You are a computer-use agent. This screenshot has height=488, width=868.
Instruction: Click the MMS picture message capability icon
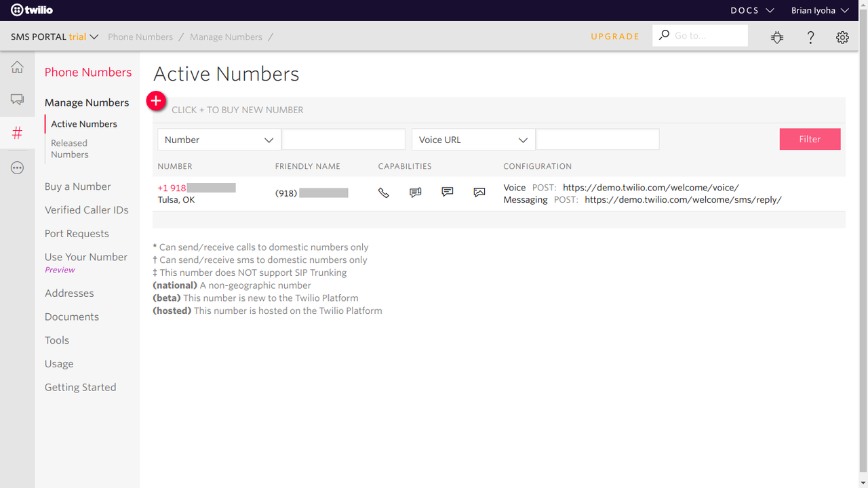click(x=479, y=193)
